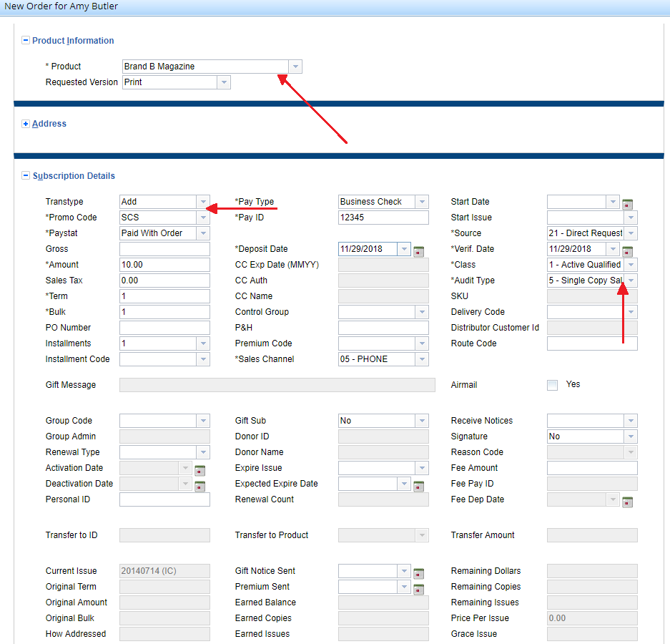Collapse the Subscription Details section

[26, 176]
